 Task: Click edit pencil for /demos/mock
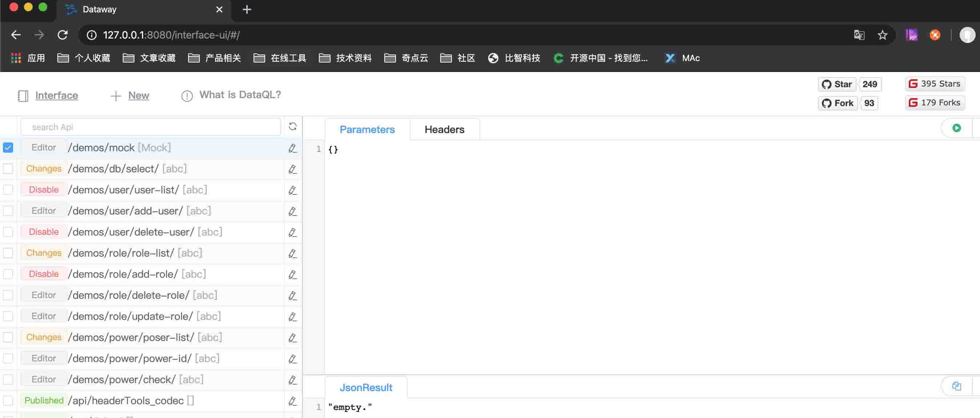[292, 148]
